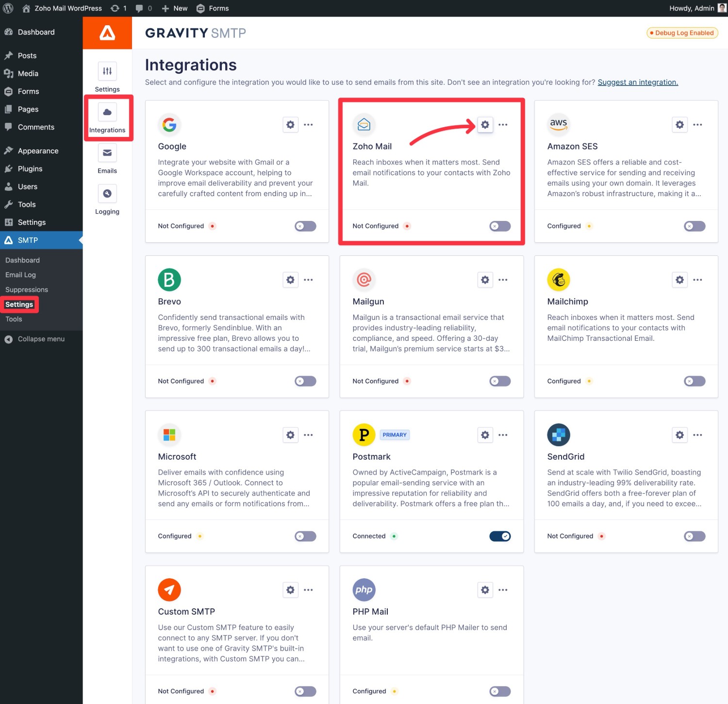
Task: Open Email Log under SMTP
Action: click(20, 275)
